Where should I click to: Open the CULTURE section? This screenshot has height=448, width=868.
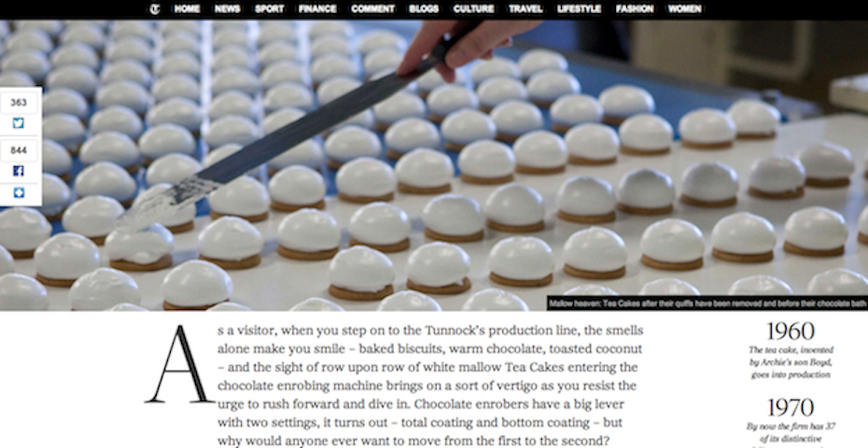point(474,8)
